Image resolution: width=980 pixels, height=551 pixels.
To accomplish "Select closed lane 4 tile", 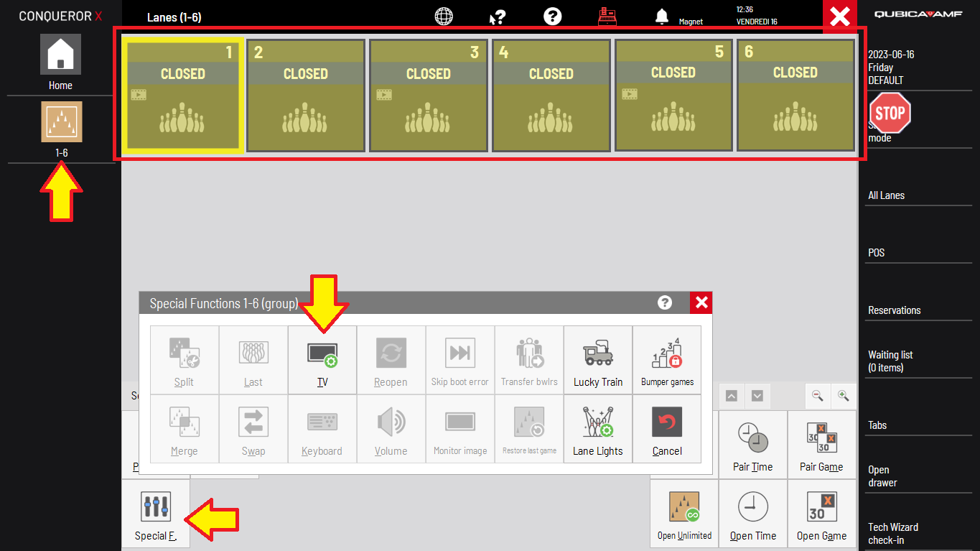I will [x=551, y=96].
